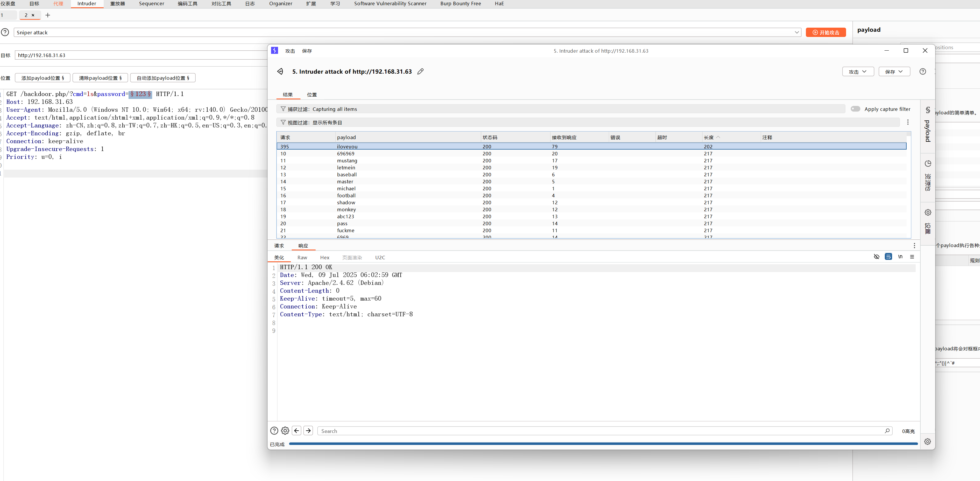Select the 美化 pretty view tab

tap(279, 258)
